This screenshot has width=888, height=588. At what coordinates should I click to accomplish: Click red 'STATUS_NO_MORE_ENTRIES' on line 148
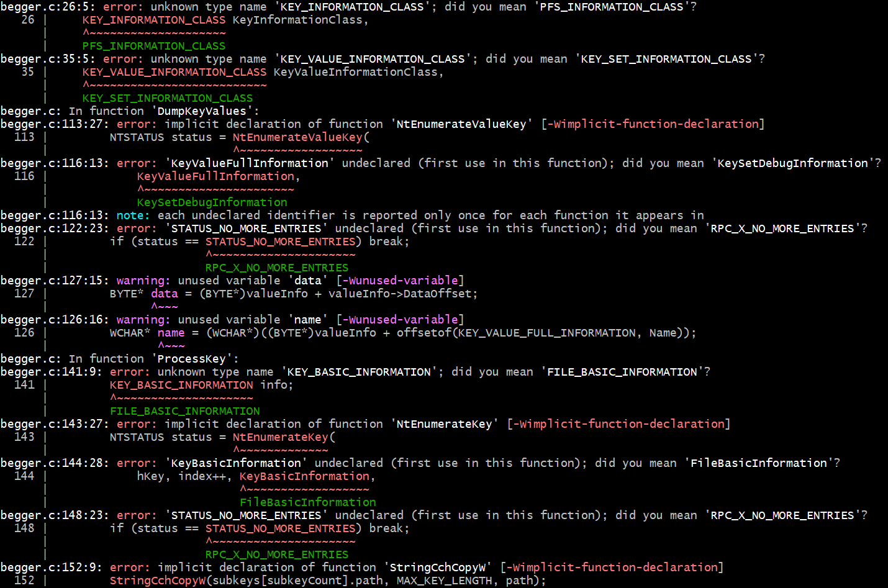coord(281,528)
